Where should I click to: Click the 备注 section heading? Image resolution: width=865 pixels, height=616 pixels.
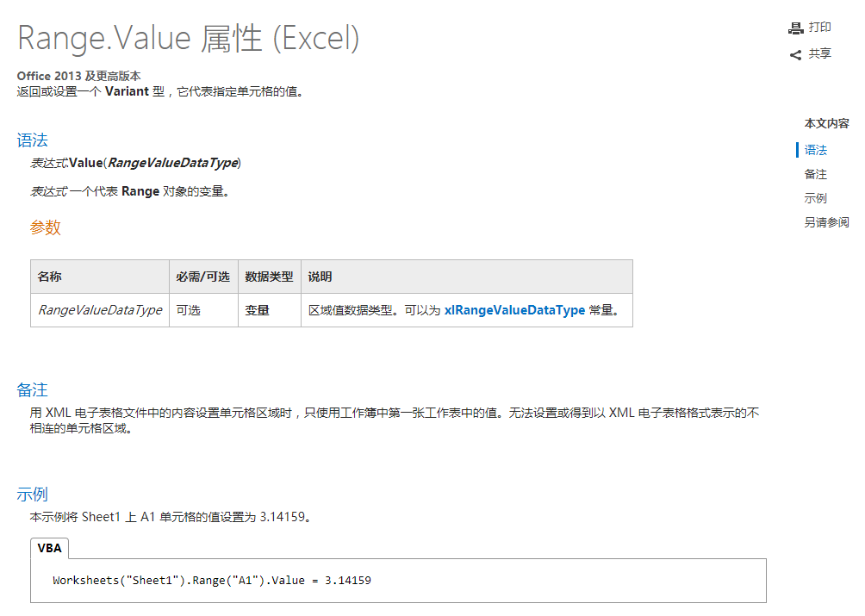32,390
